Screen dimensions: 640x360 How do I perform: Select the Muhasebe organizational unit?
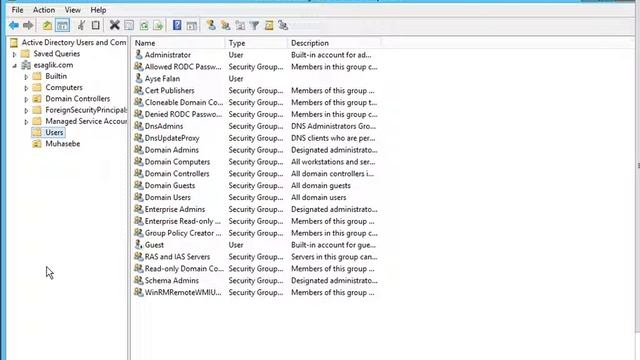point(62,144)
